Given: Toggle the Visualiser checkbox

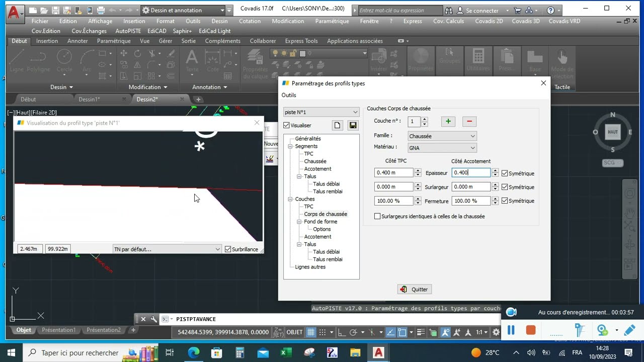Looking at the screenshot, I should point(287,125).
